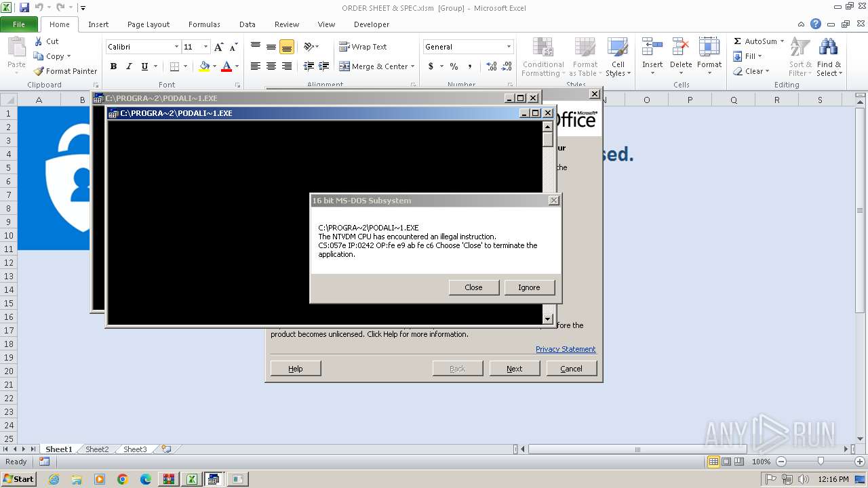Click Help in the Office activation wizard

(296, 369)
